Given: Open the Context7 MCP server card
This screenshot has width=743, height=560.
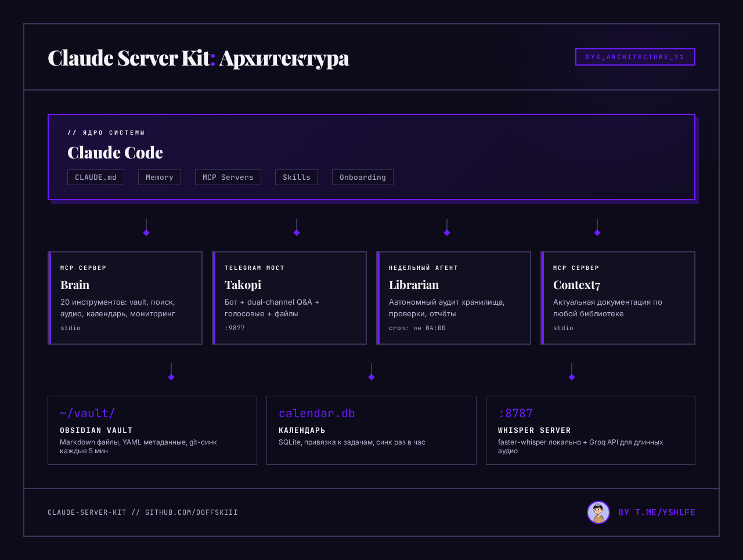Looking at the screenshot, I should click(618, 298).
